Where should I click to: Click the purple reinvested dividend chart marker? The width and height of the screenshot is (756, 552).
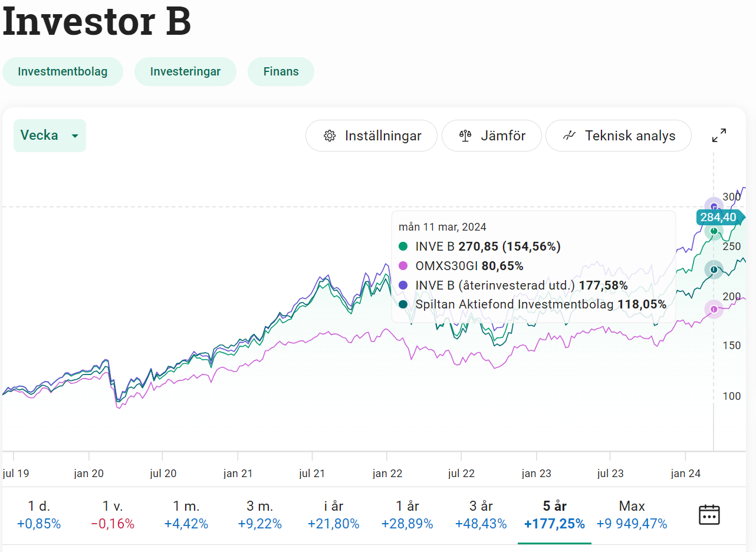click(x=714, y=206)
